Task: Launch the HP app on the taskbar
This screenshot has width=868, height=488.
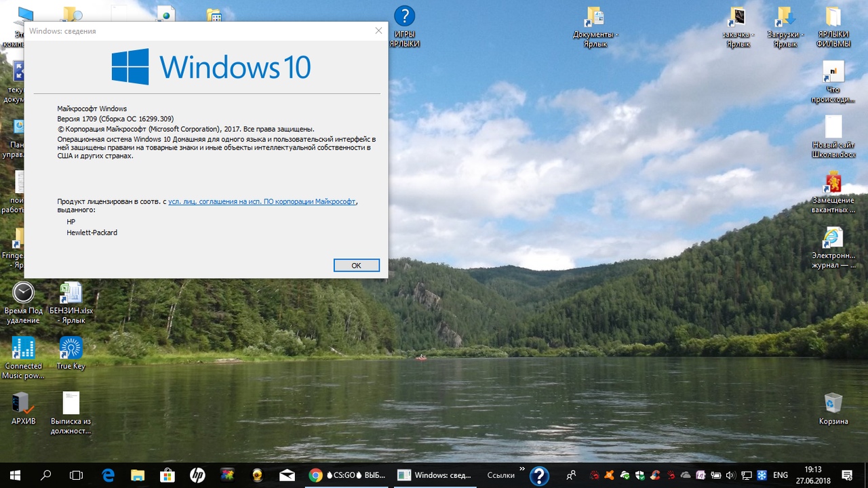Action: [x=197, y=475]
